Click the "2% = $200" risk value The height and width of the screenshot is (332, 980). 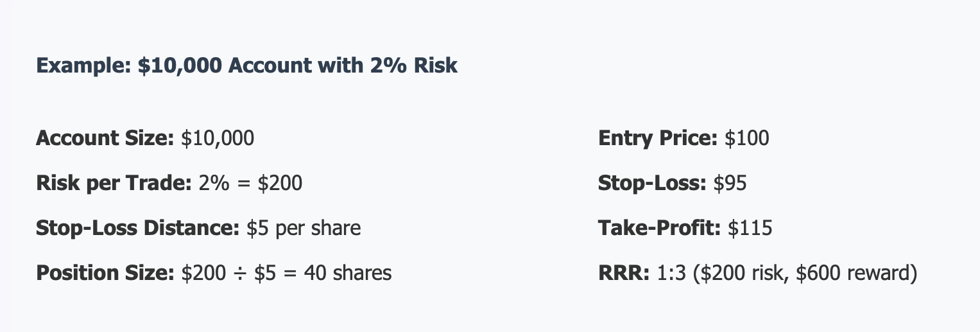[x=250, y=184]
